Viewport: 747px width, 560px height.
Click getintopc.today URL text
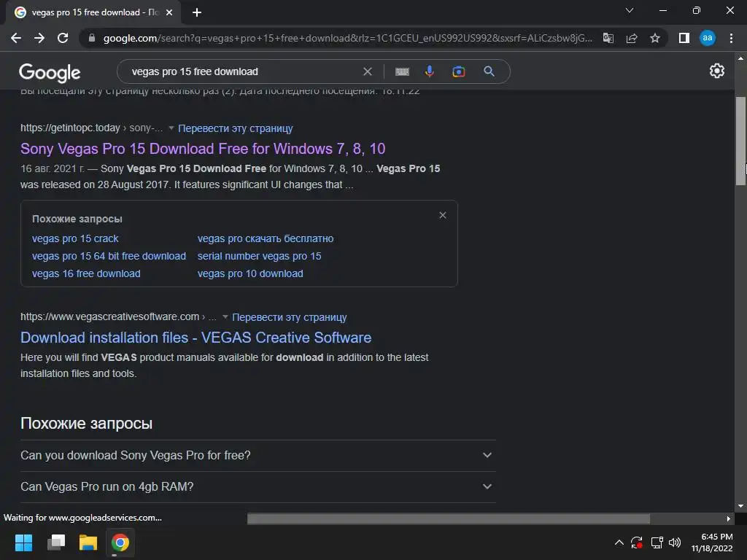70,128
